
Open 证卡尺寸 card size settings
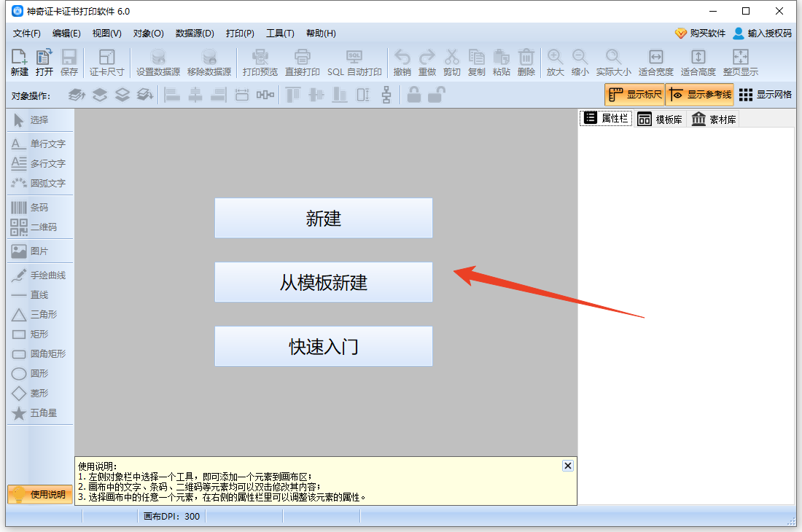coord(106,62)
